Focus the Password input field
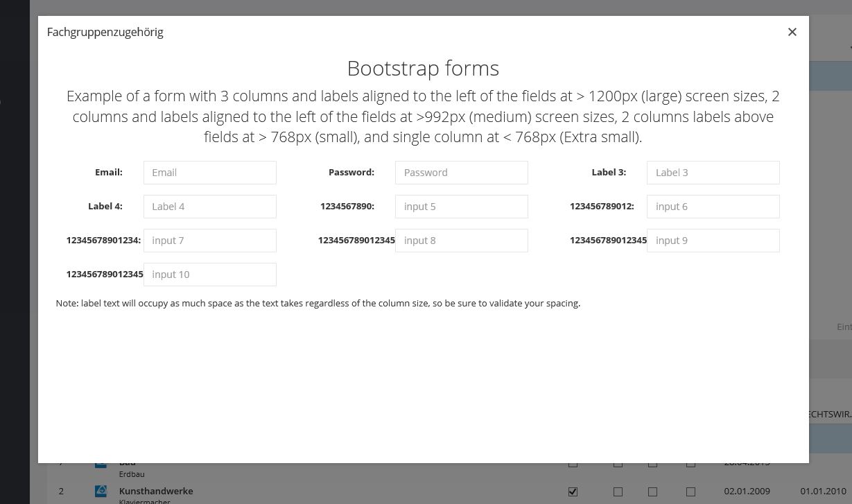The width and height of the screenshot is (852, 504). [x=461, y=173]
